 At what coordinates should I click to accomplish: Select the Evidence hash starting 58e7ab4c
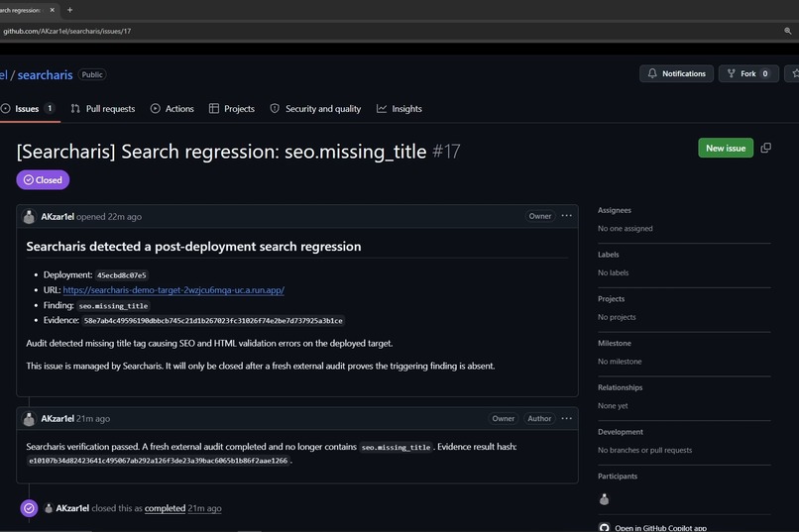[x=213, y=321]
